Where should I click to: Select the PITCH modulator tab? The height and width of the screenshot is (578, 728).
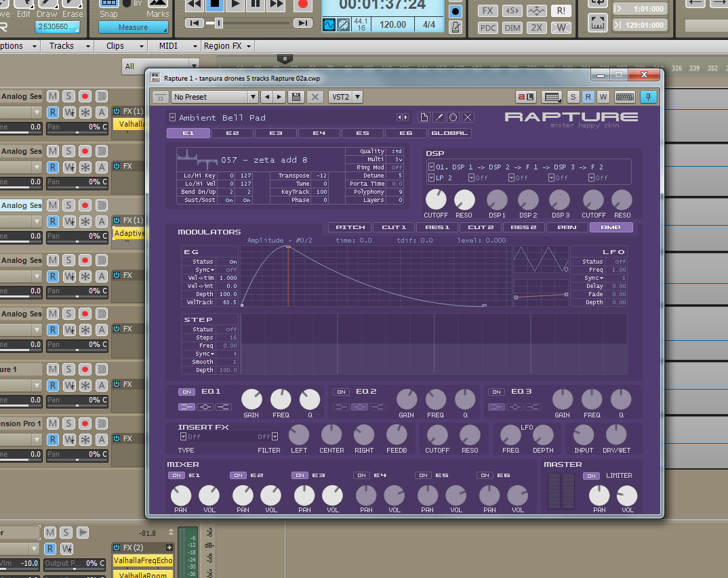point(350,227)
